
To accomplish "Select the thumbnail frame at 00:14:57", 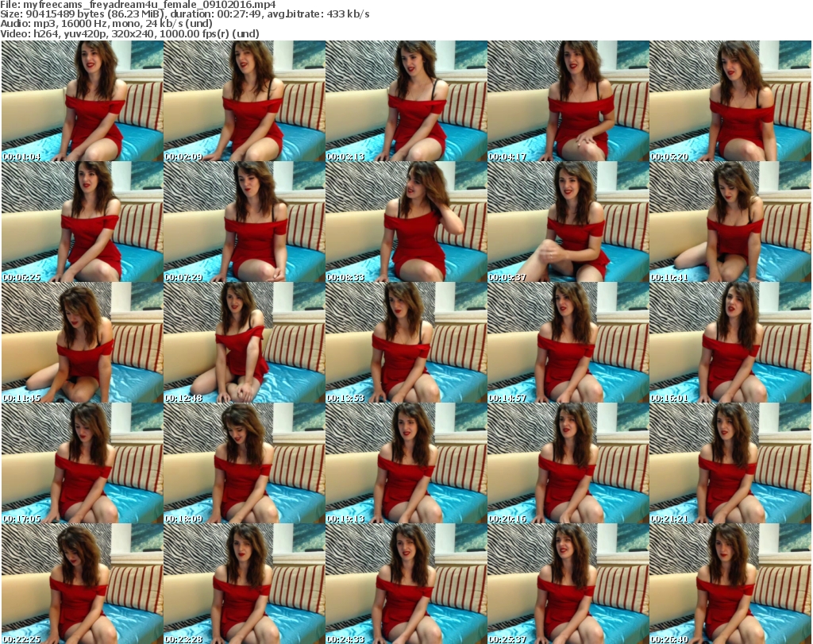I will point(568,343).
